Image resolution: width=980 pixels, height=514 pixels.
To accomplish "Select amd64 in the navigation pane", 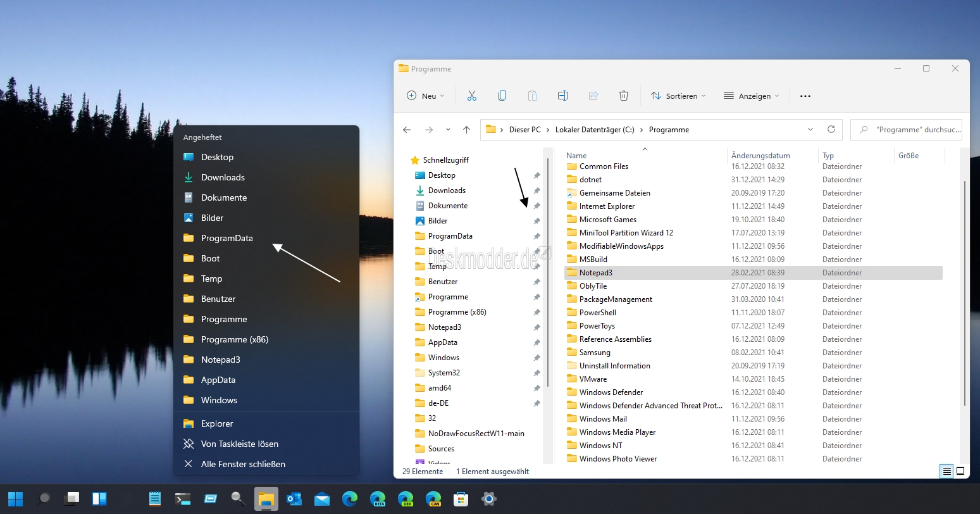I will point(440,388).
